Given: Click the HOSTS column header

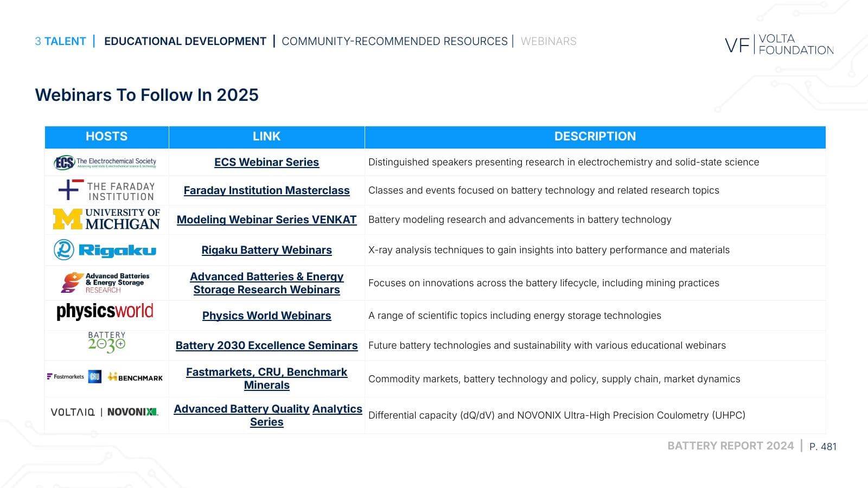Looking at the screenshot, I should point(106,137).
